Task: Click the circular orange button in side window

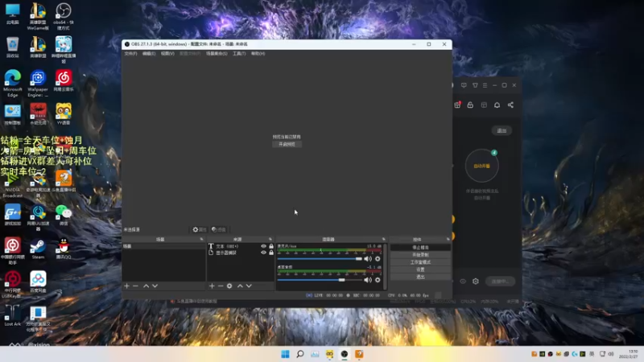Action: (x=481, y=166)
